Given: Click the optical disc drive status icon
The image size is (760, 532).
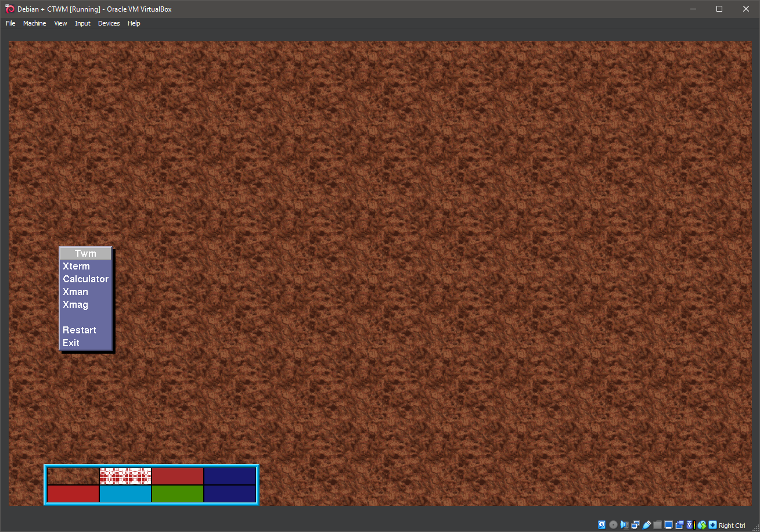Looking at the screenshot, I should (613, 525).
